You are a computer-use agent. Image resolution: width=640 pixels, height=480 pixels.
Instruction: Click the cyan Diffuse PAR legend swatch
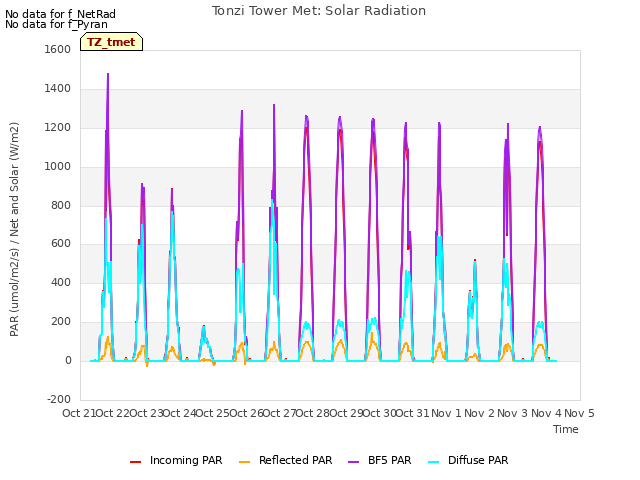pyautogui.click(x=434, y=462)
